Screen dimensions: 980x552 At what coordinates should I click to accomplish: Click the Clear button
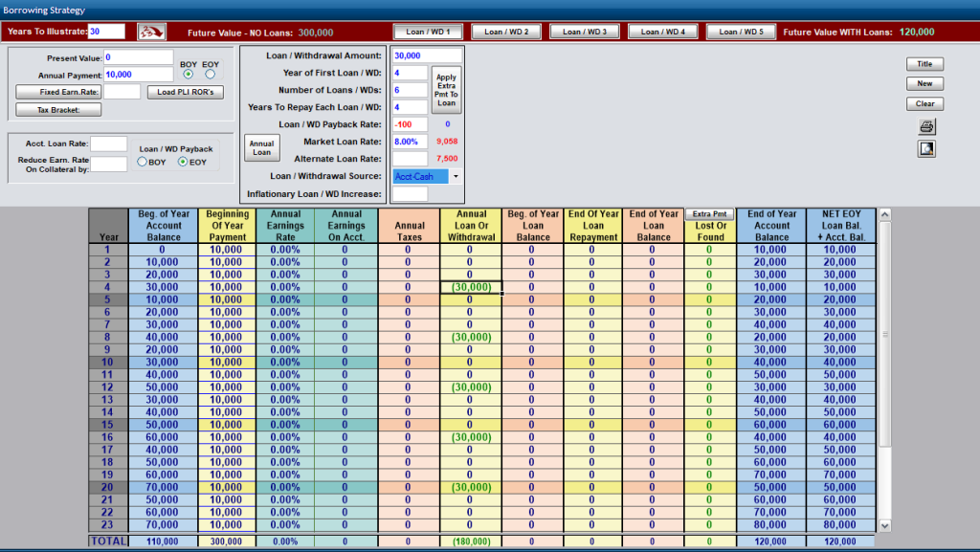pos(925,103)
